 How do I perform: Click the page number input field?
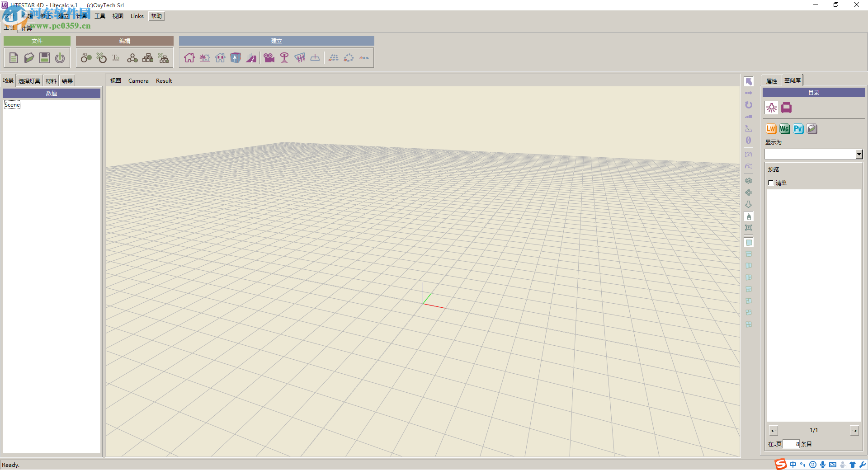click(x=791, y=444)
